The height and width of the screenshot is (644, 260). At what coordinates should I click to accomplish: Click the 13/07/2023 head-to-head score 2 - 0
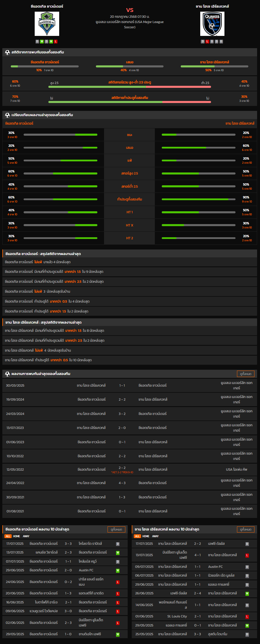tap(122, 428)
